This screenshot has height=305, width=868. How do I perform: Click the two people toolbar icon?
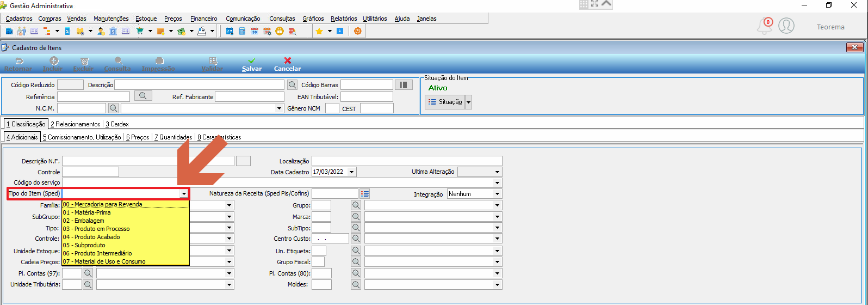click(x=22, y=31)
